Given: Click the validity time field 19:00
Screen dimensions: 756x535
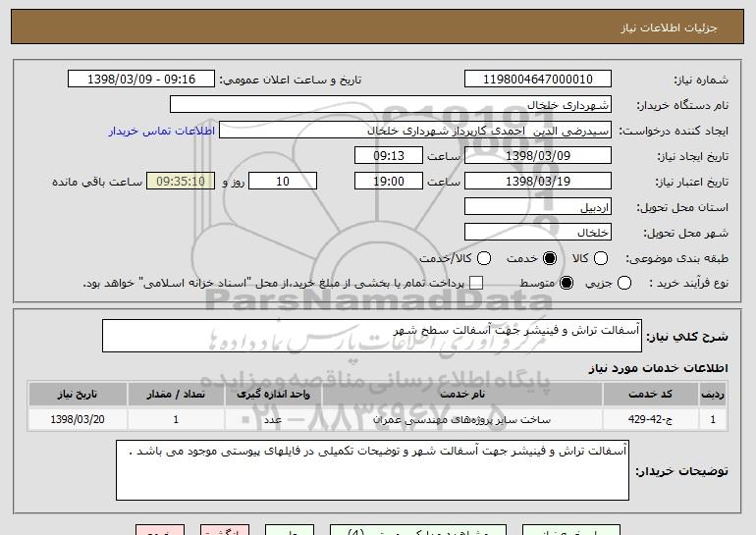Looking at the screenshot, I should pos(389,182).
